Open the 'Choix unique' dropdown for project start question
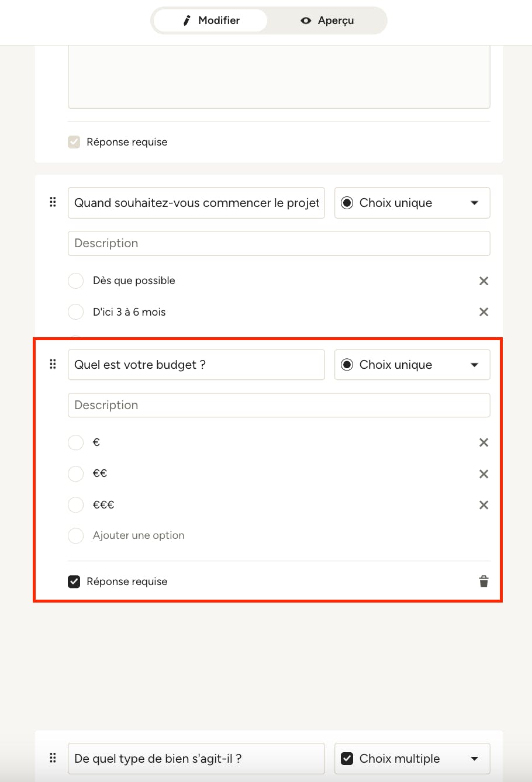This screenshot has width=532, height=782. coord(412,203)
